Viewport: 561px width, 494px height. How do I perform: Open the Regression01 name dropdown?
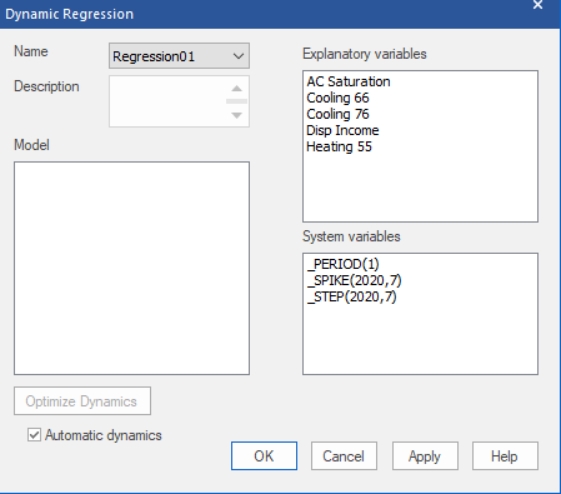[x=179, y=56]
